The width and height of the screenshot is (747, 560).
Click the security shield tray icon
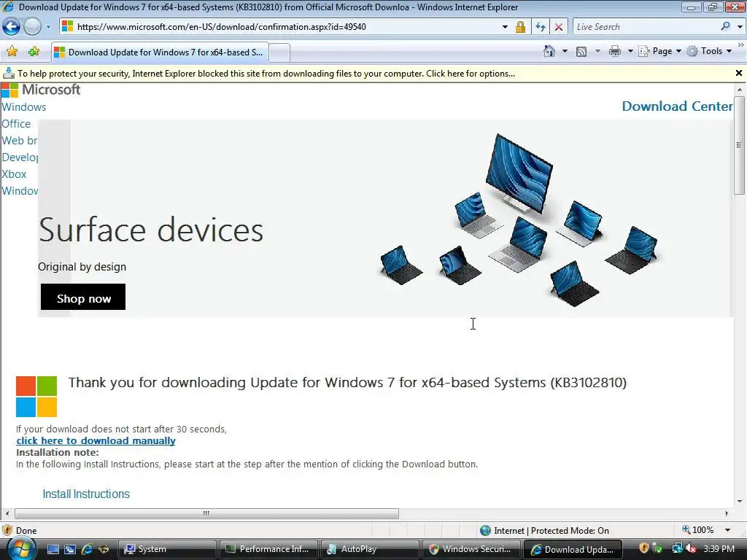tap(643, 548)
